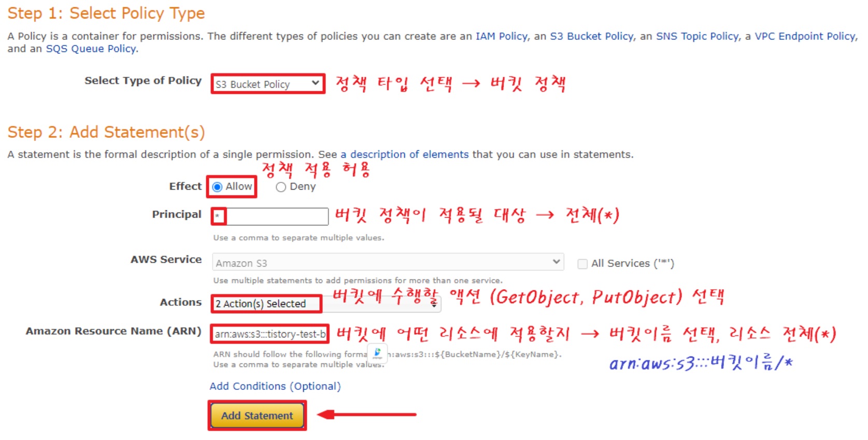868x440 pixels.
Task: Select the Allow effect radio button
Action: click(218, 187)
